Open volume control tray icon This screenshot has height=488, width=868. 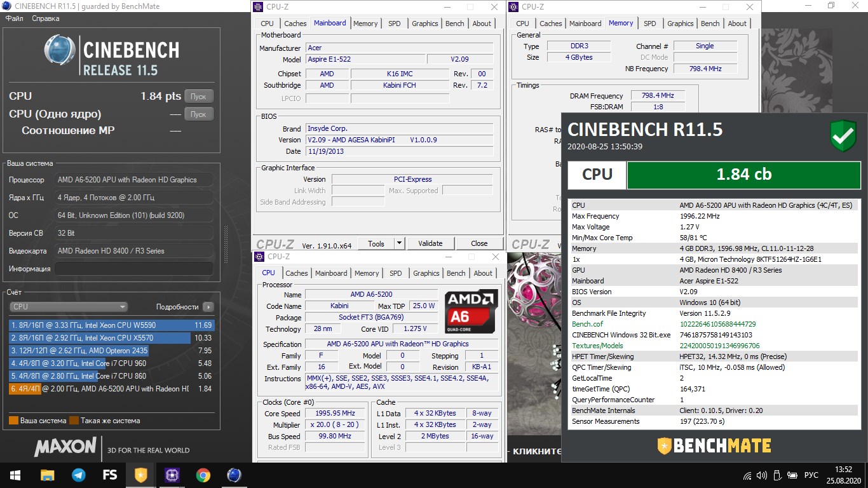coord(761,475)
